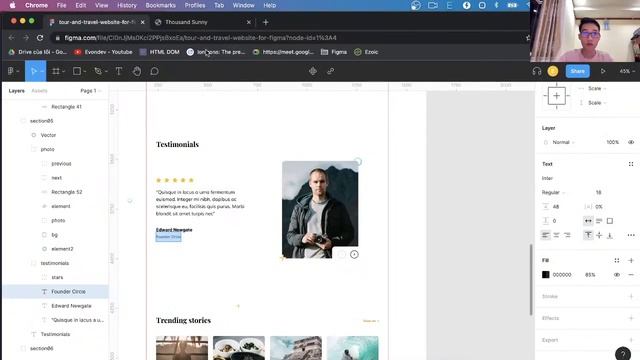Screen dimensions: 640x360
Task: Open fill styles four-dot icon
Action: point(617,260)
